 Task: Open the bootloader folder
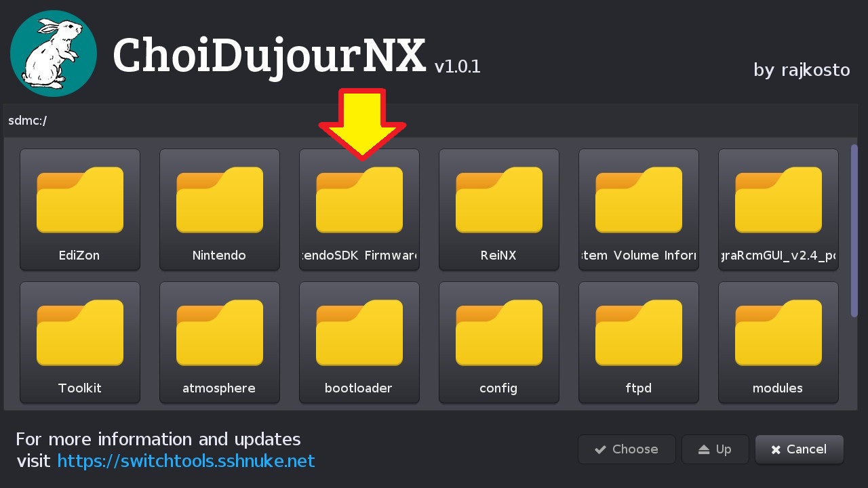tap(359, 342)
